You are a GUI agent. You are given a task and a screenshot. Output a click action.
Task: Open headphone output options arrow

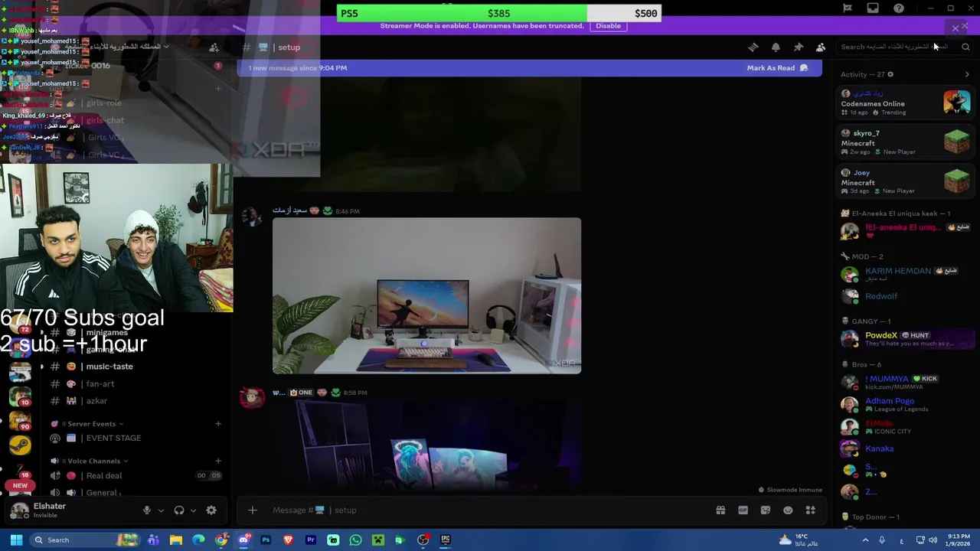click(193, 510)
